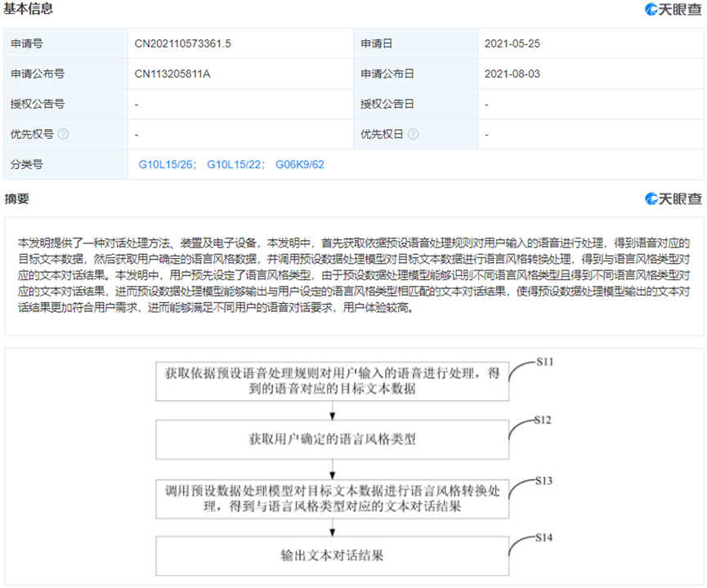Screen dimensions: 707x588
Task: Select publication number CN113205811A
Action: tap(172, 73)
